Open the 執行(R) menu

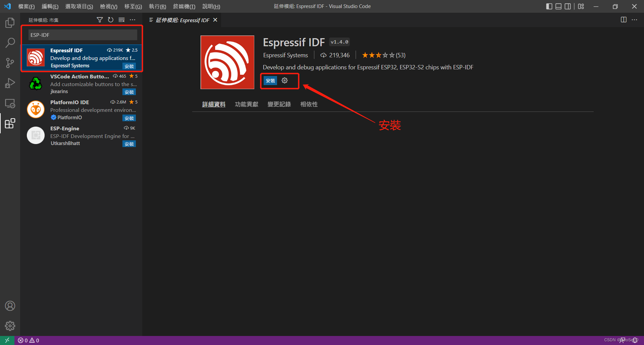(158, 6)
